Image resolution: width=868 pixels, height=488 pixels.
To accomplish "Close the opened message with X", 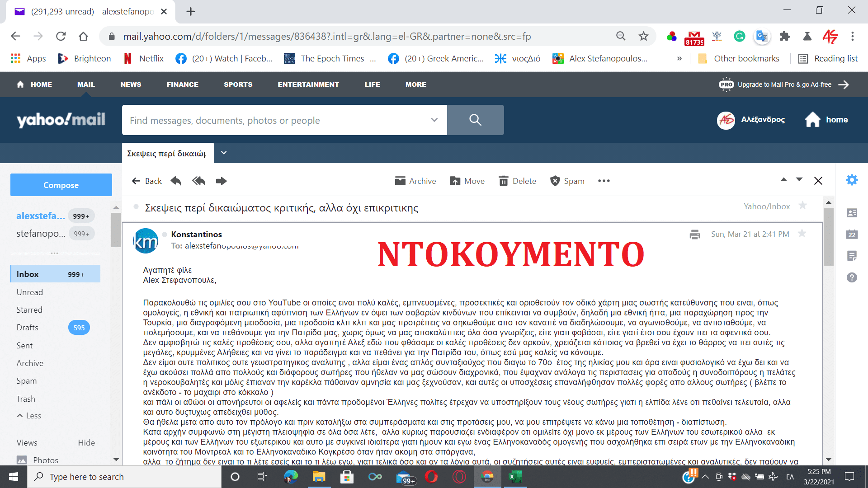I will pyautogui.click(x=818, y=181).
